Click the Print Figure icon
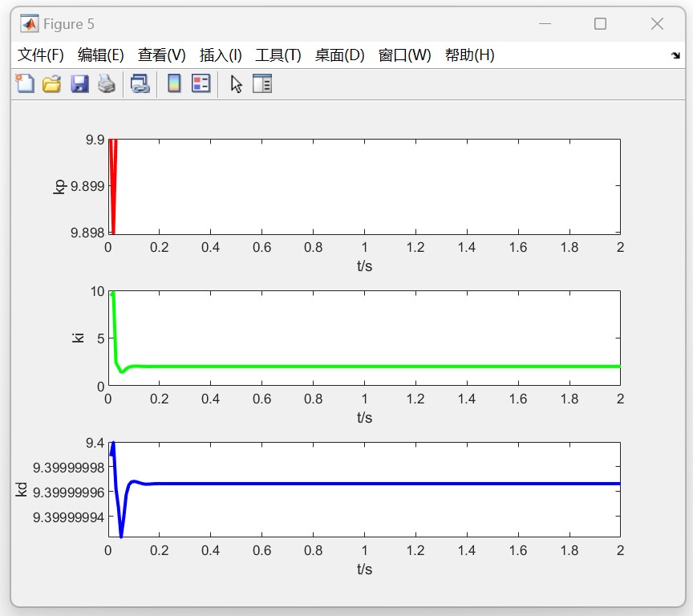693x616 pixels. [107, 83]
